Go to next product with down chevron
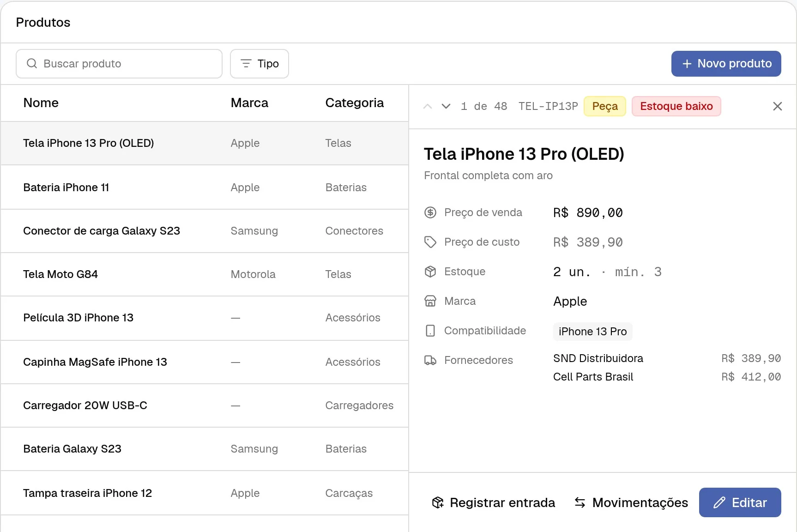The height and width of the screenshot is (532, 797). tap(446, 106)
